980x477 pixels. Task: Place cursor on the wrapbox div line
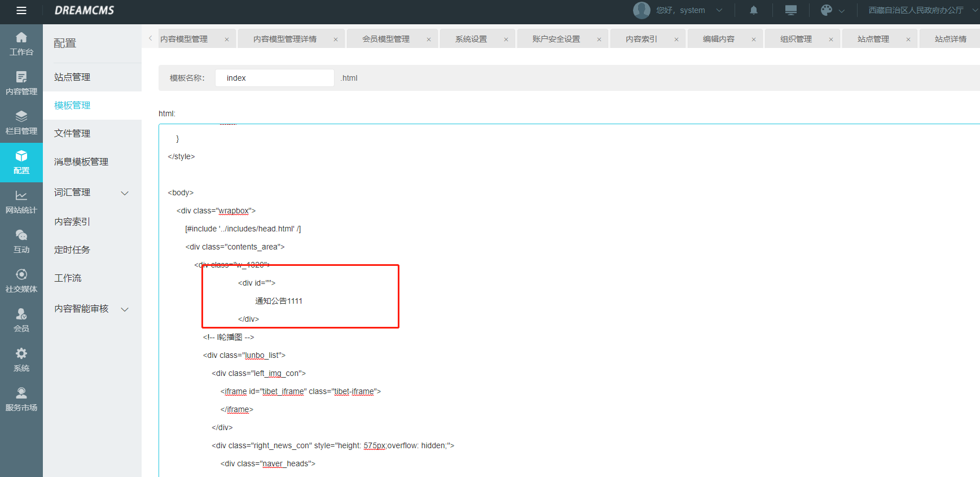coord(216,211)
